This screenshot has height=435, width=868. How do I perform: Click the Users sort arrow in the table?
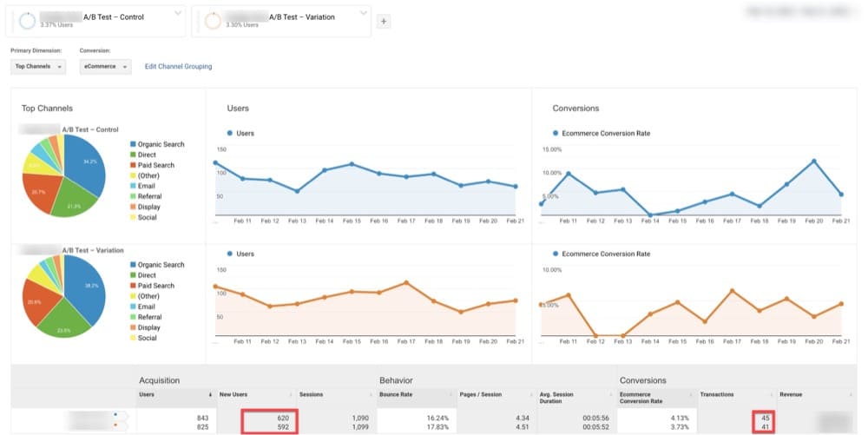point(210,394)
